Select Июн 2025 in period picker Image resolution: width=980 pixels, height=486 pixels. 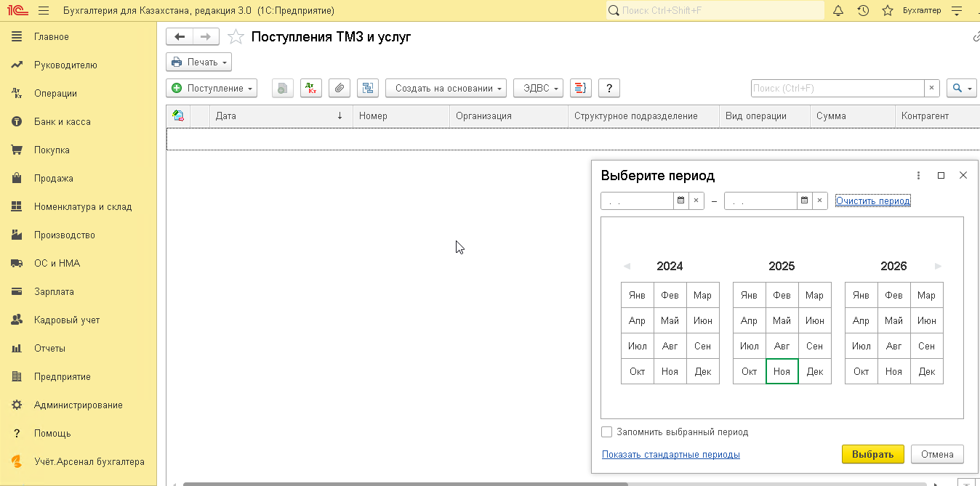click(x=815, y=321)
